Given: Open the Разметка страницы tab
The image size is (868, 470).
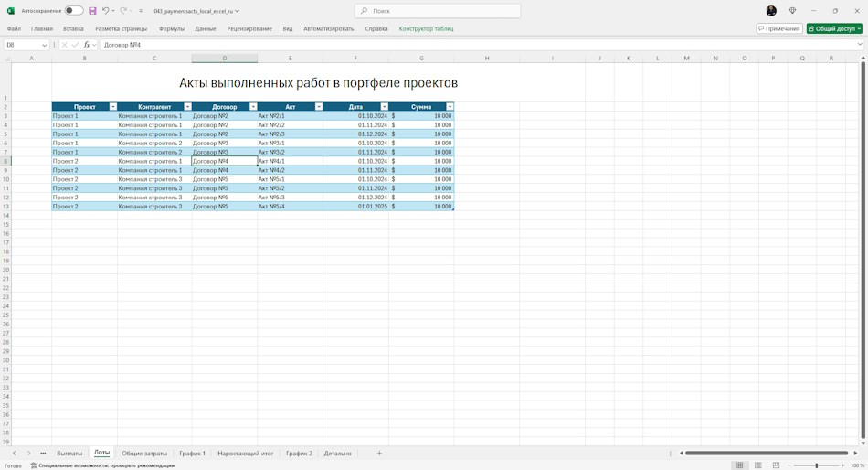Looking at the screenshot, I should click(122, 28).
